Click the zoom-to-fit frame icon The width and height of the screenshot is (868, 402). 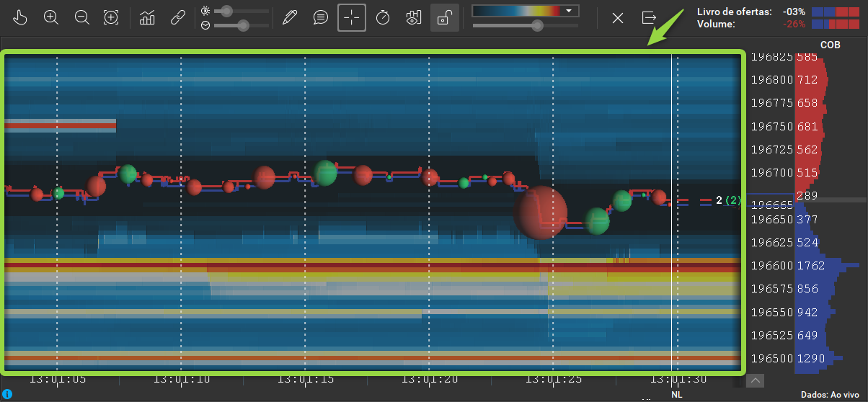(x=111, y=17)
